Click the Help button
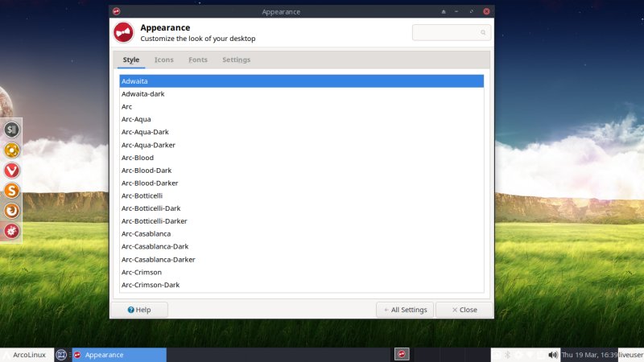644x362 pixels. click(x=139, y=310)
